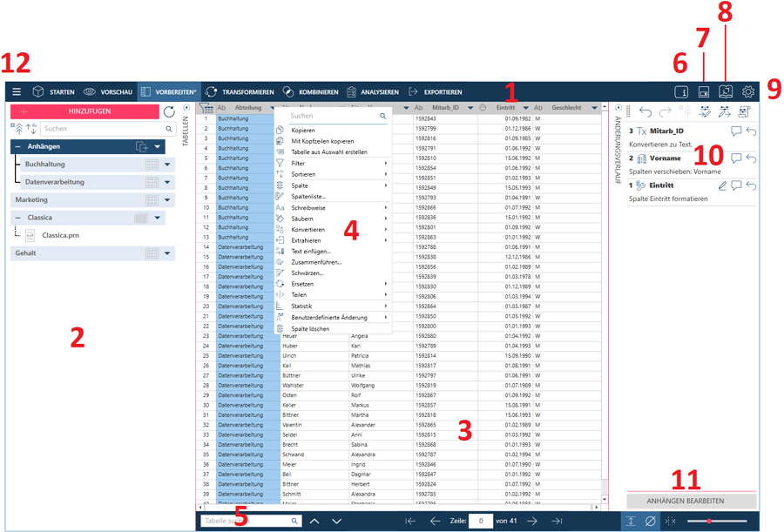The image size is (784, 532).
Task: Open dropdown arrow on Anhängen row
Action: pyautogui.click(x=158, y=147)
